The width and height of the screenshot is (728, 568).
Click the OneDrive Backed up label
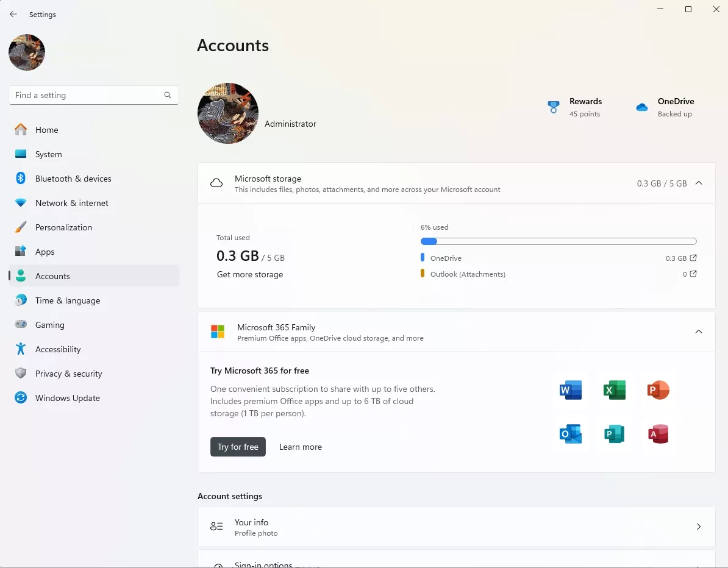[676, 107]
